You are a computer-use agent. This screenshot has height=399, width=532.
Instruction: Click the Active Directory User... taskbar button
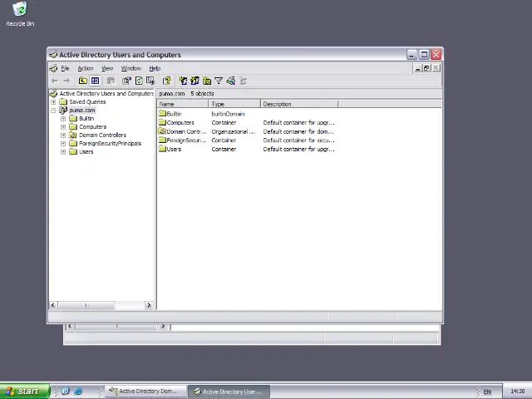pos(229,392)
